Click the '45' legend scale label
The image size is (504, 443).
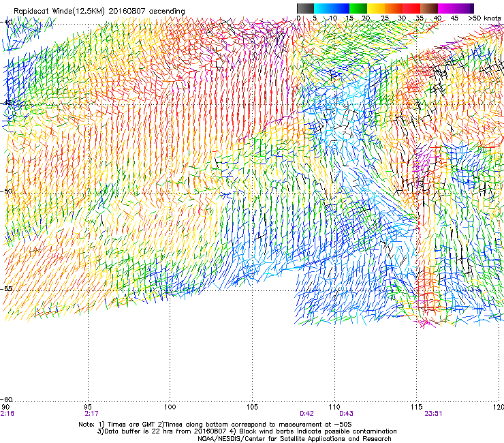(x=454, y=18)
